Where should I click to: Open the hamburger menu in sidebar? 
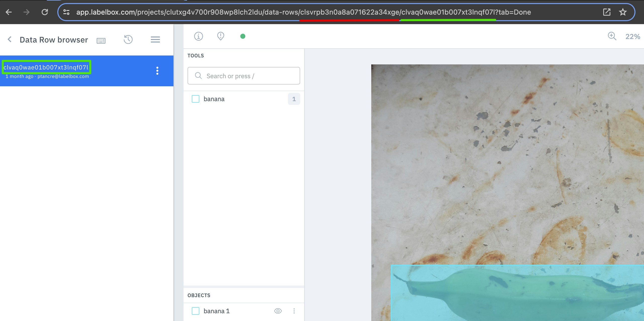(x=155, y=39)
